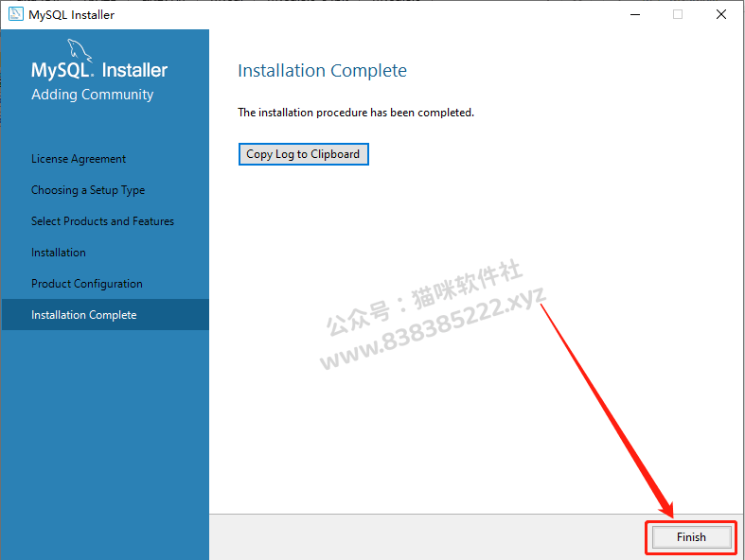
Task: Click the installation procedure completed message
Action: (x=356, y=113)
